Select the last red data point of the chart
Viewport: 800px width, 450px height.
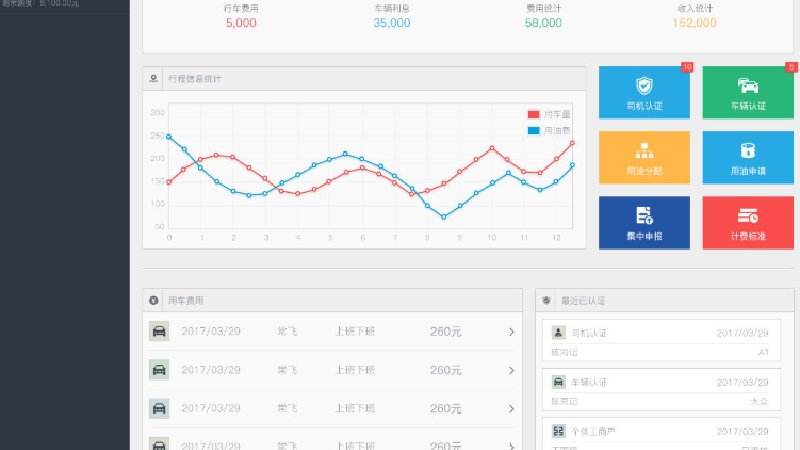coord(572,143)
